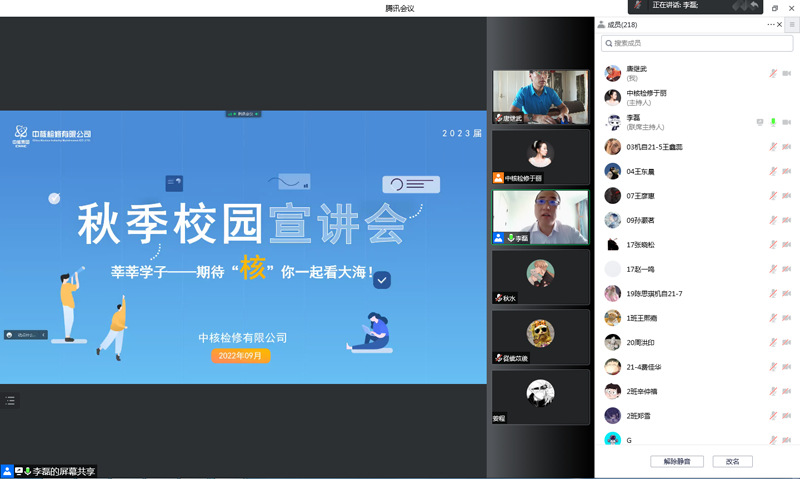Click the reply arrow icon in the speaker bar
This screenshot has width=800, height=479.
(754, 5)
